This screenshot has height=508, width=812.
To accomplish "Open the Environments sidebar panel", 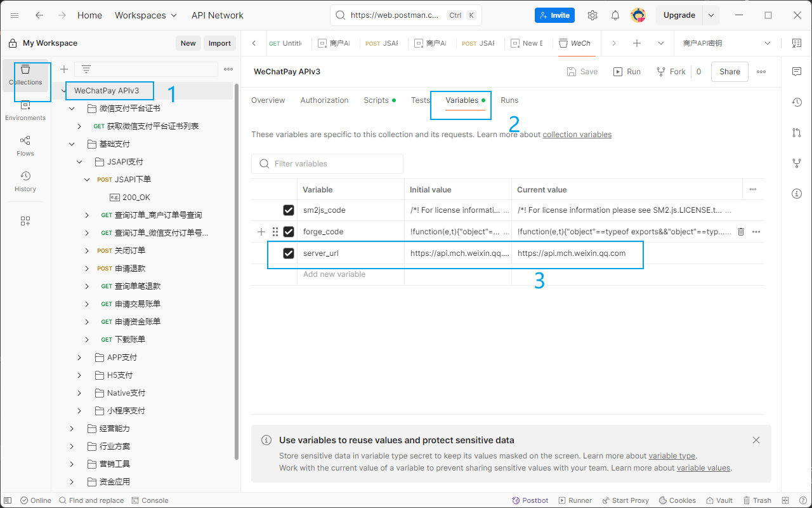I will click(25, 110).
